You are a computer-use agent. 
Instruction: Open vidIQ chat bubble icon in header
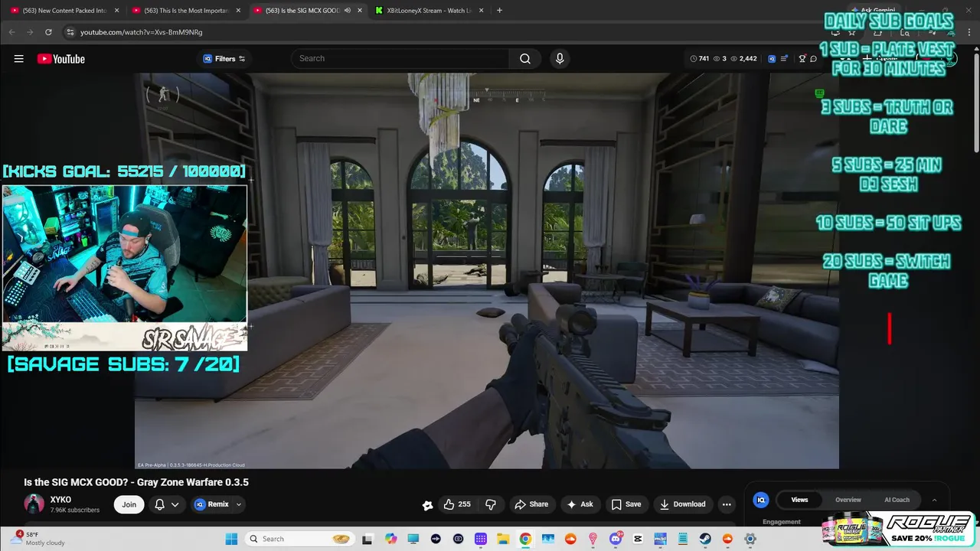pos(814,59)
